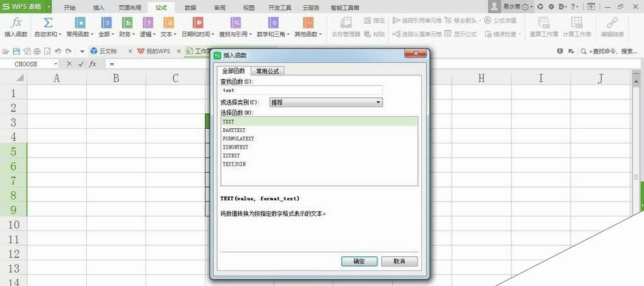Open the 我的WPS document tab
Viewport: 644px width, 286px height.
[x=154, y=52]
